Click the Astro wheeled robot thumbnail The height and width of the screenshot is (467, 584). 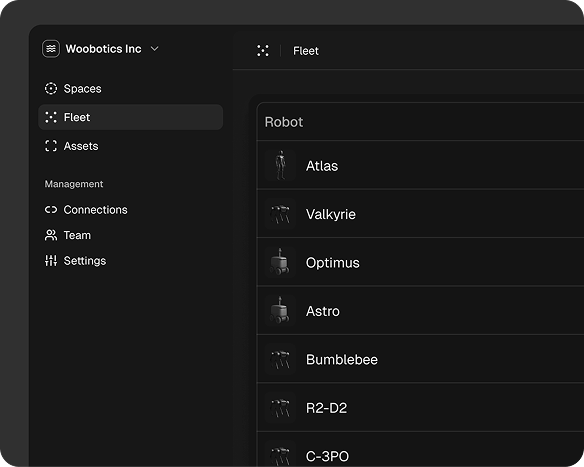tap(280, 311)
